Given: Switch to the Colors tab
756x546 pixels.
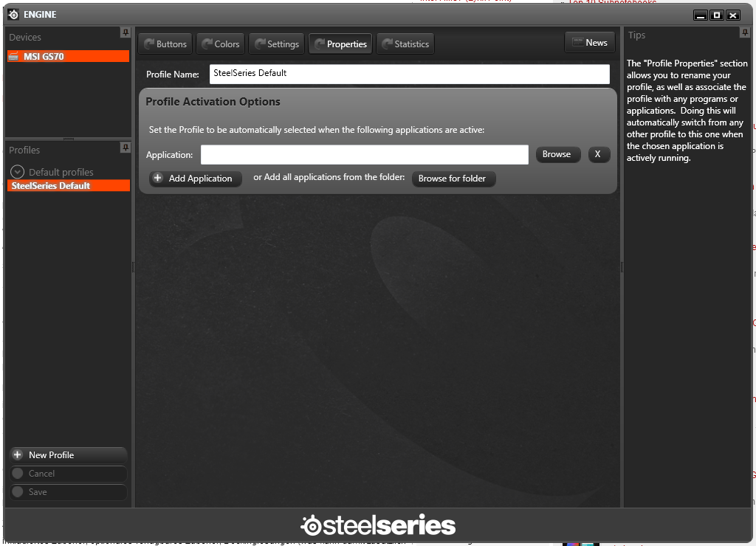Looking at the screenshot, I should (220, 44).
